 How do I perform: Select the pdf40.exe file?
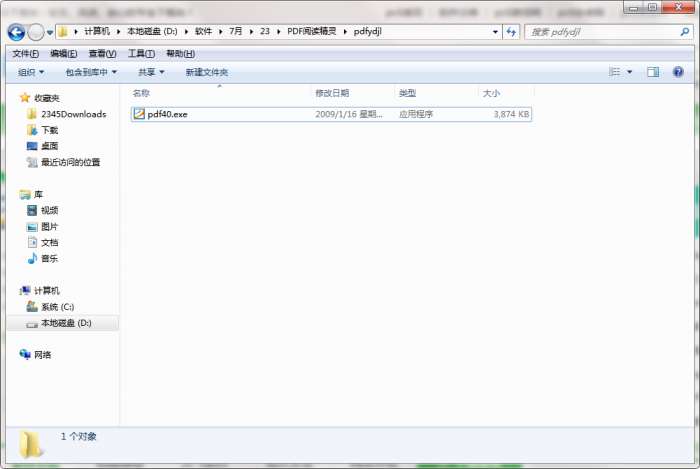coord(331,114)
